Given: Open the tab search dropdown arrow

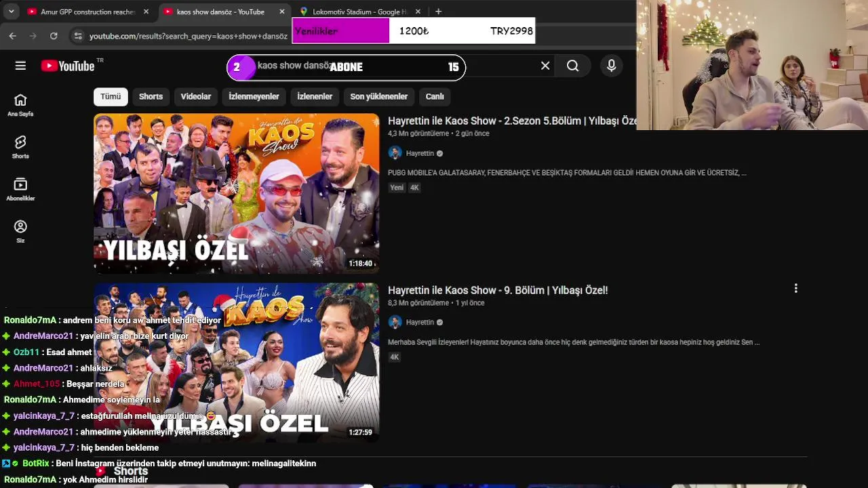Looking at the screenshot, I should tap(11, 12).
